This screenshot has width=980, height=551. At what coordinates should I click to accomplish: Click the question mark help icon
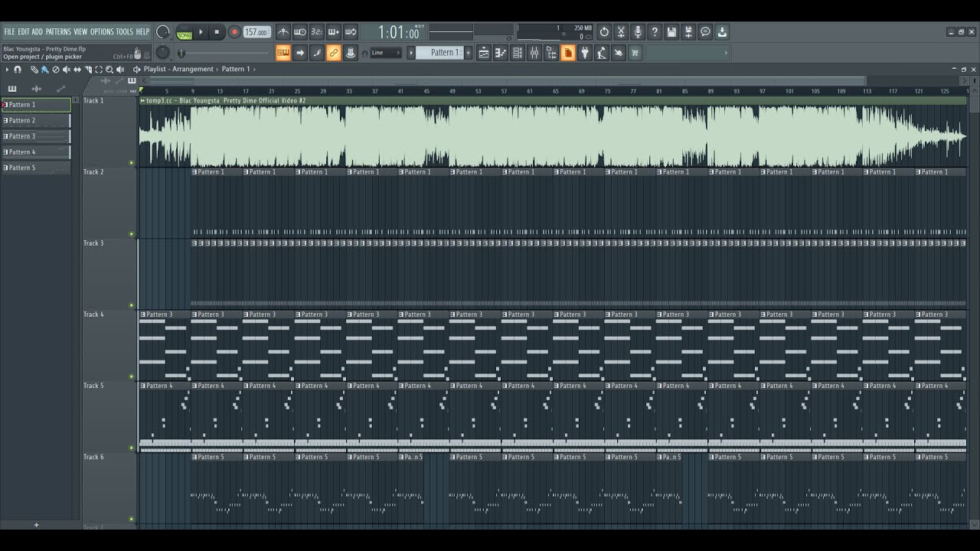[655, 32]
